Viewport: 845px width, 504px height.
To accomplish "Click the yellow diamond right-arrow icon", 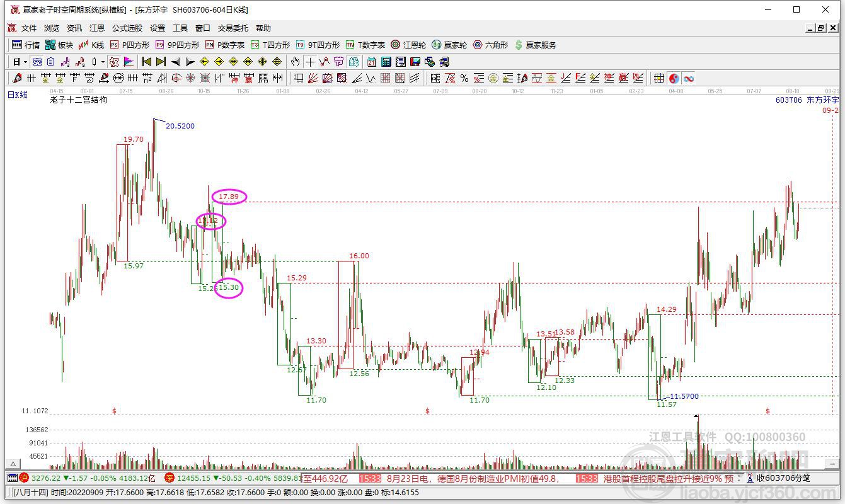I will tap(219, 62).
